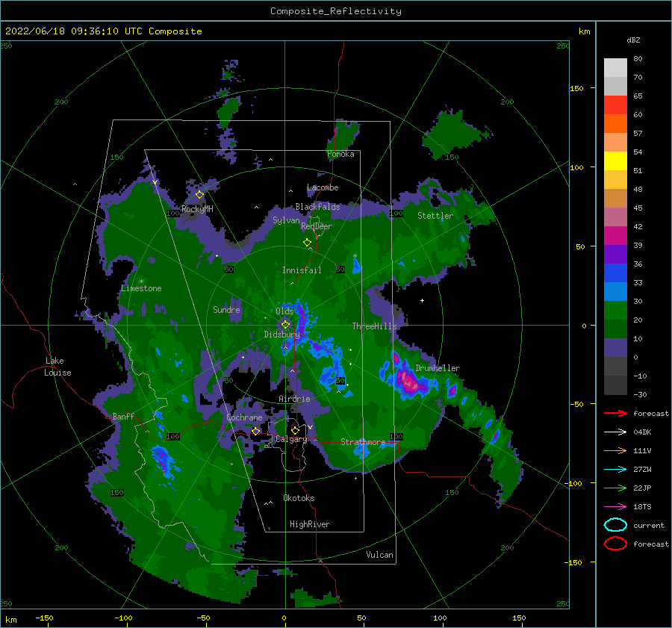Pick the bright yellow swatch between 54 and 51
Image resolution: width=672 pixels, height=628 pixels.
[615, 161]
